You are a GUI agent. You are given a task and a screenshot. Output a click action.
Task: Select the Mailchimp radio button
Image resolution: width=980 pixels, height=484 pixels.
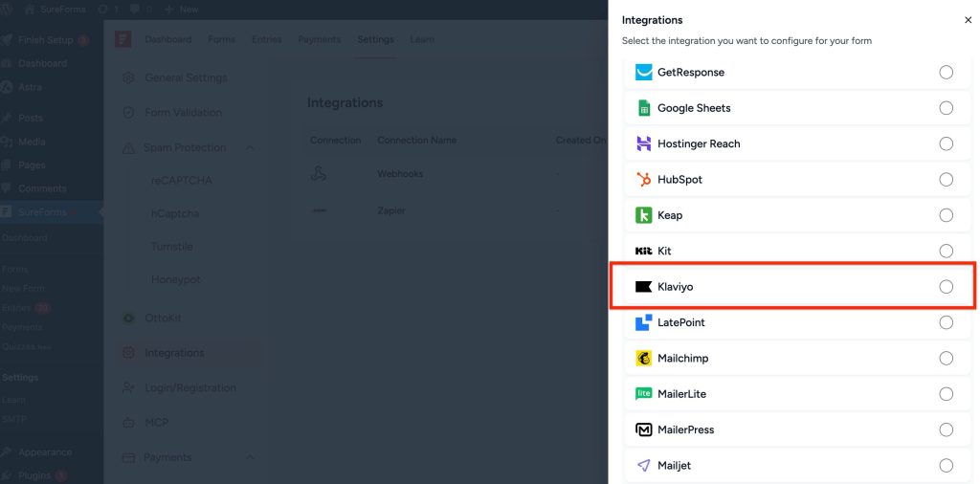coord(947,359)
